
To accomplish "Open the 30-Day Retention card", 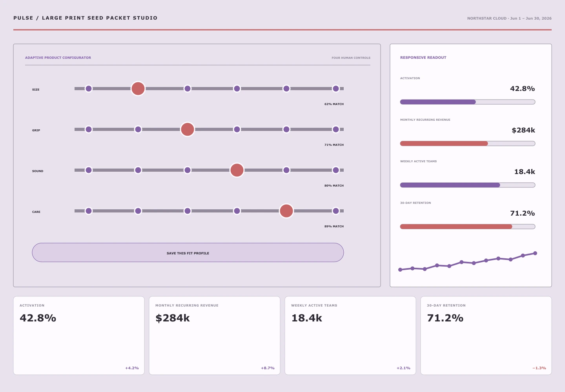I will point(486,336).
